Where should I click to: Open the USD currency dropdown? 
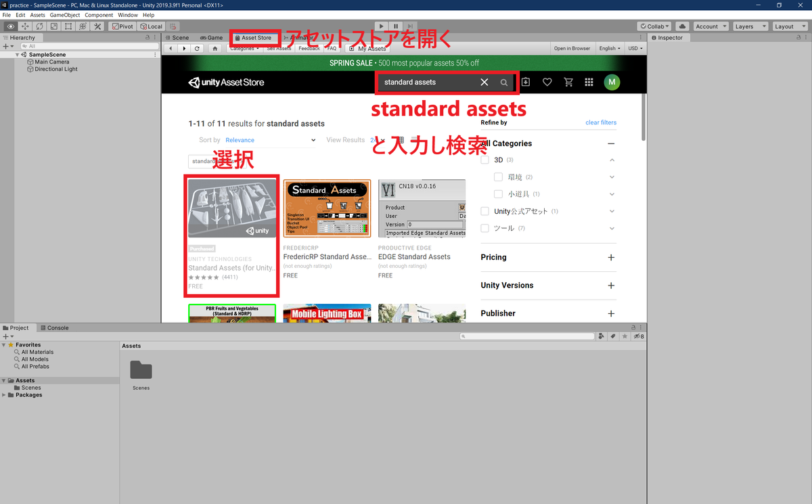(635, 49)
